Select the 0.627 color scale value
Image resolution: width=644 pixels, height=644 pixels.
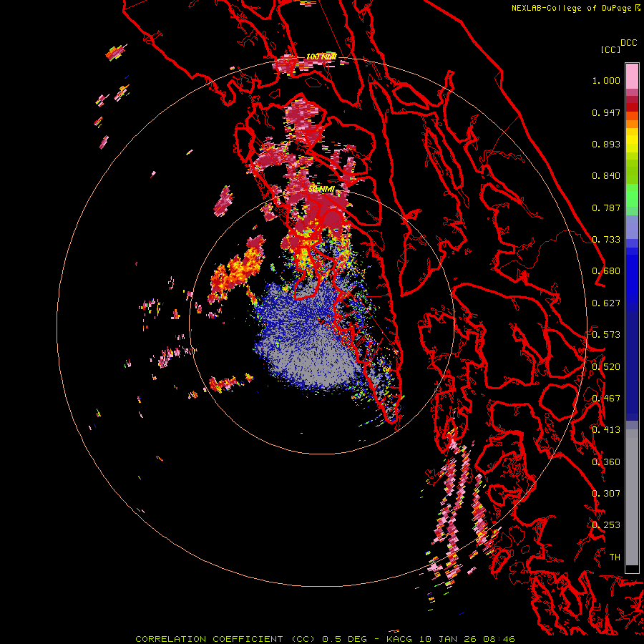tap(606, 303)
